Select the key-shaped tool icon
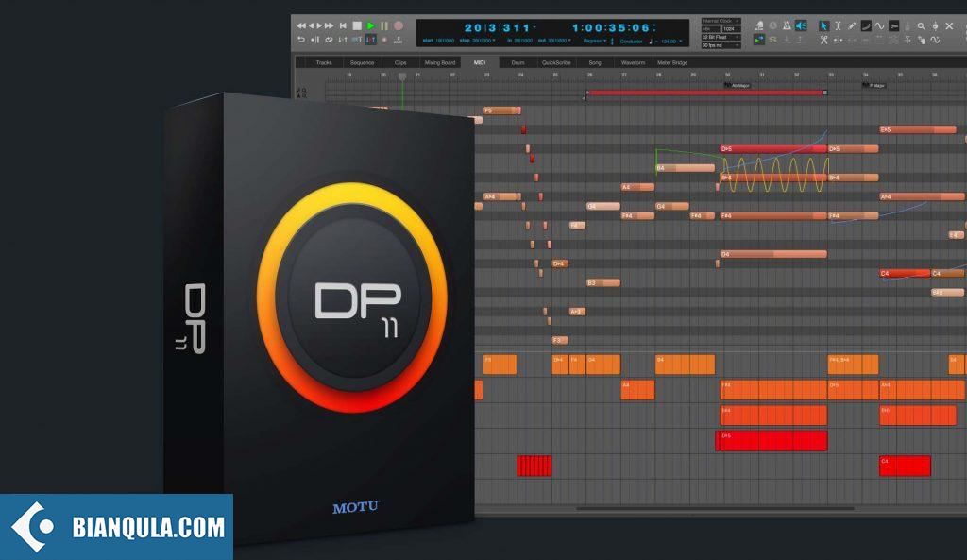967x560 pixels. click(x=893, y=25)
